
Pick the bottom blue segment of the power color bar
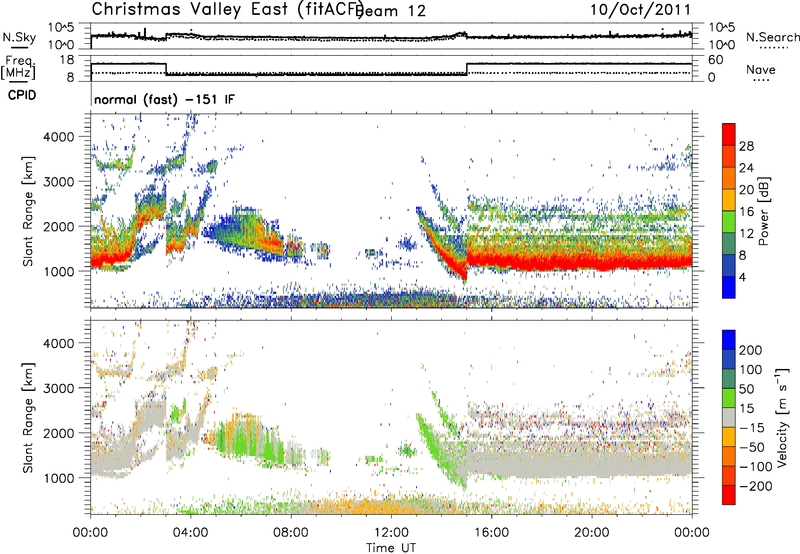[729, 287]
